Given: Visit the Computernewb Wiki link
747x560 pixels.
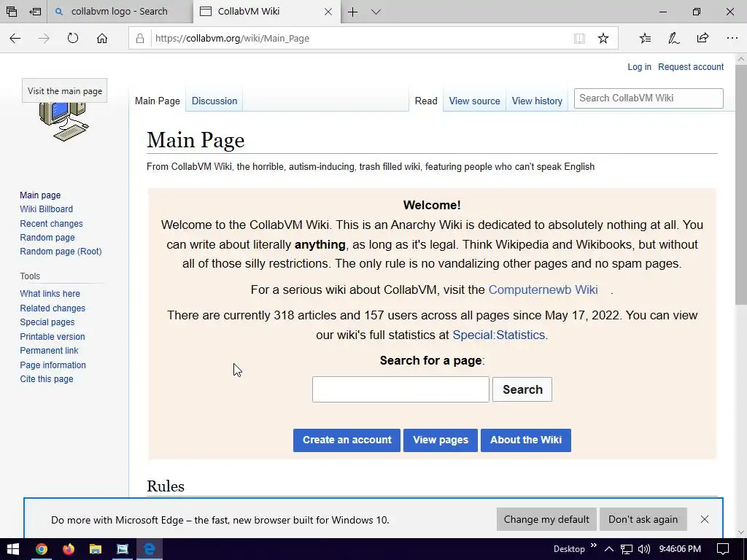Looking at the screenshot, I should click(543, 289).
